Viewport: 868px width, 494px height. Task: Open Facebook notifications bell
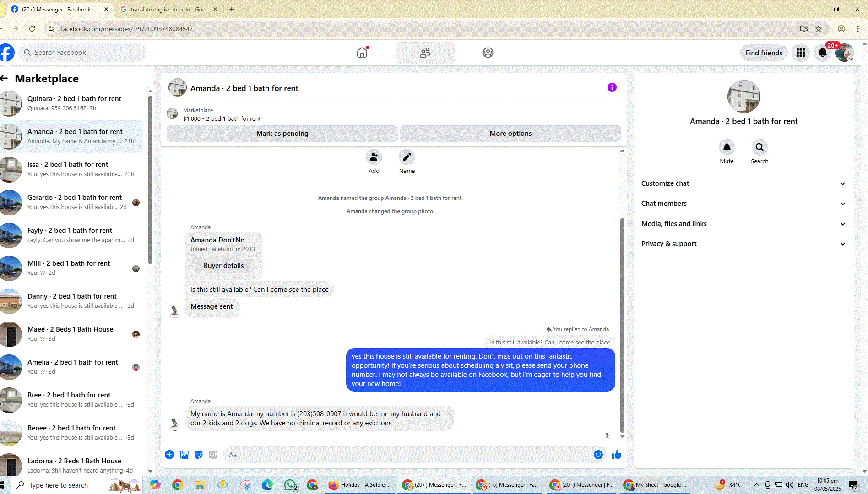tap(823, 53)
